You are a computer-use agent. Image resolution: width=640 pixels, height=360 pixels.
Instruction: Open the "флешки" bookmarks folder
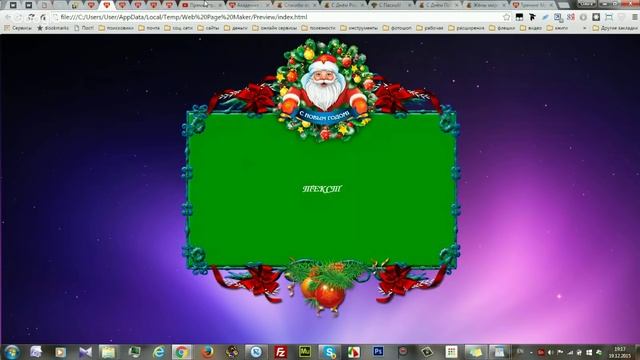[502, 28]
